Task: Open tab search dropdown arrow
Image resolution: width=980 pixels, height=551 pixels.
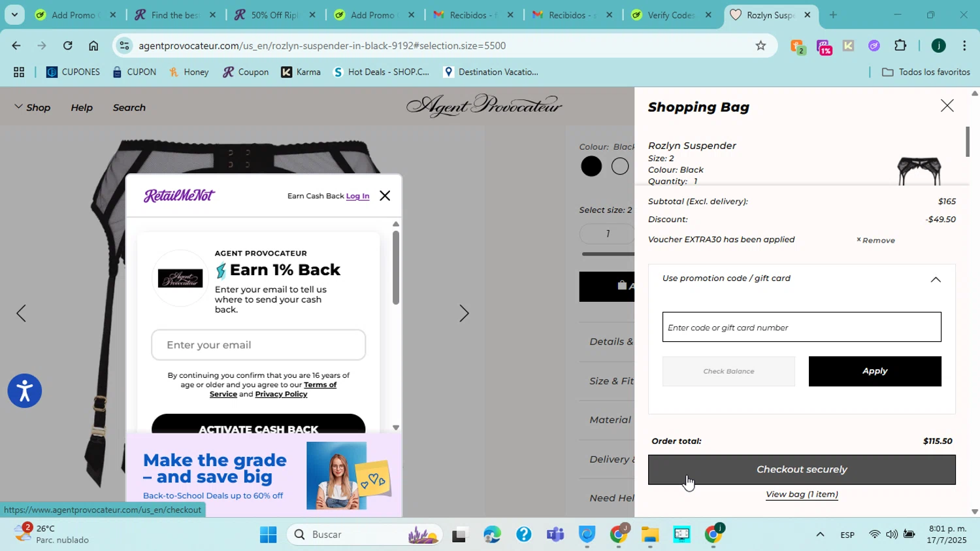Action: 14,14
